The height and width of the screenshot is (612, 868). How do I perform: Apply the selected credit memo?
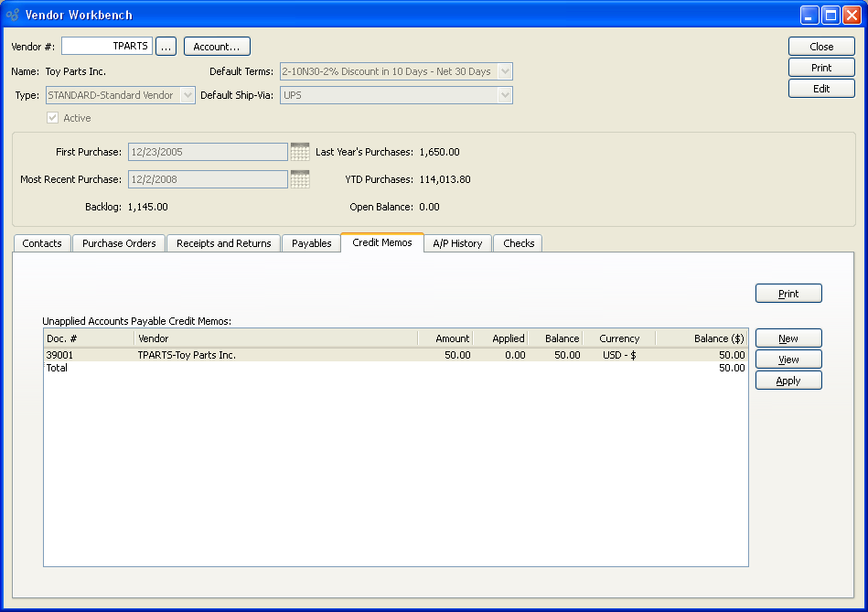tap(788, 381)
